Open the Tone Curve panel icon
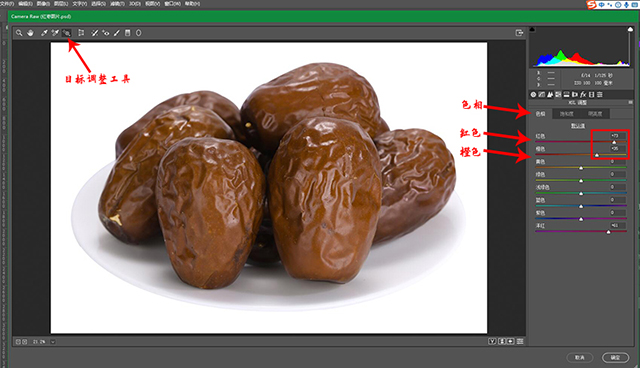640x368 pixels. [x=542, y=95]
